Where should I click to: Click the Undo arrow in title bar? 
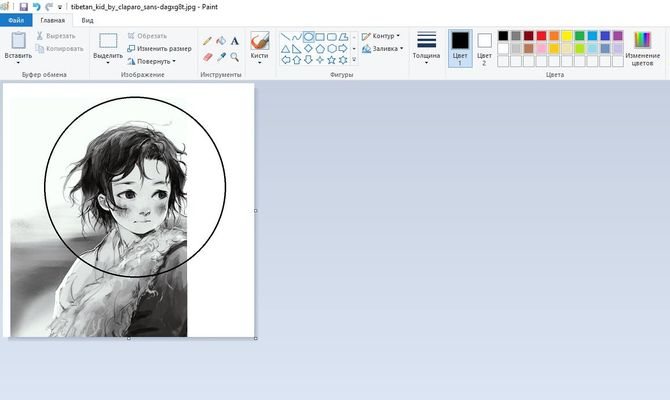coord(37,7)
